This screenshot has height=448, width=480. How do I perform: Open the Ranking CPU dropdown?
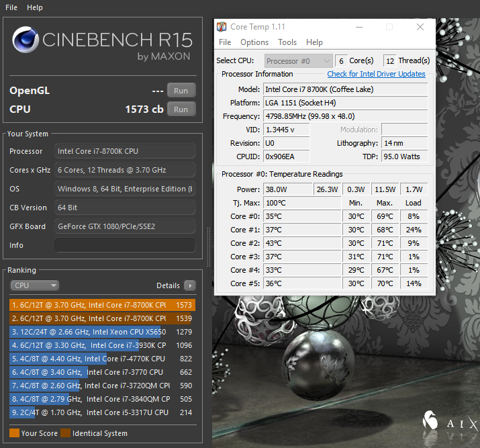[35, 285]
